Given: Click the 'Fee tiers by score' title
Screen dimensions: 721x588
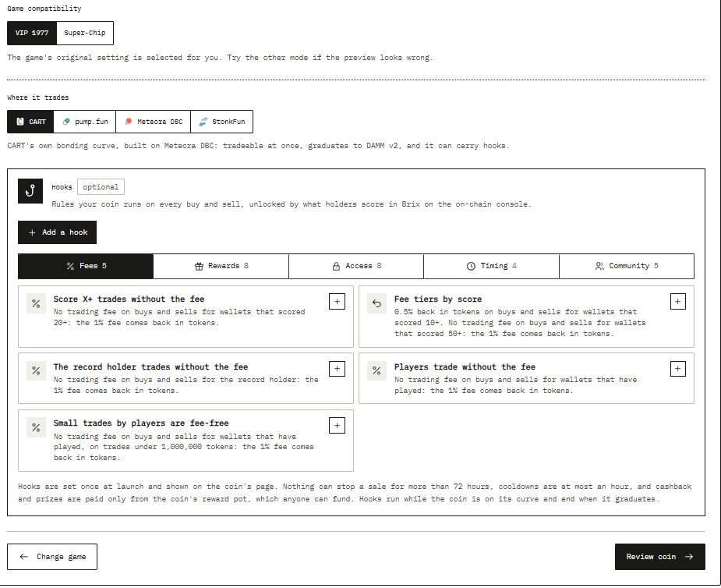Looking at the screenshot, I should click(x=438, y=299).
